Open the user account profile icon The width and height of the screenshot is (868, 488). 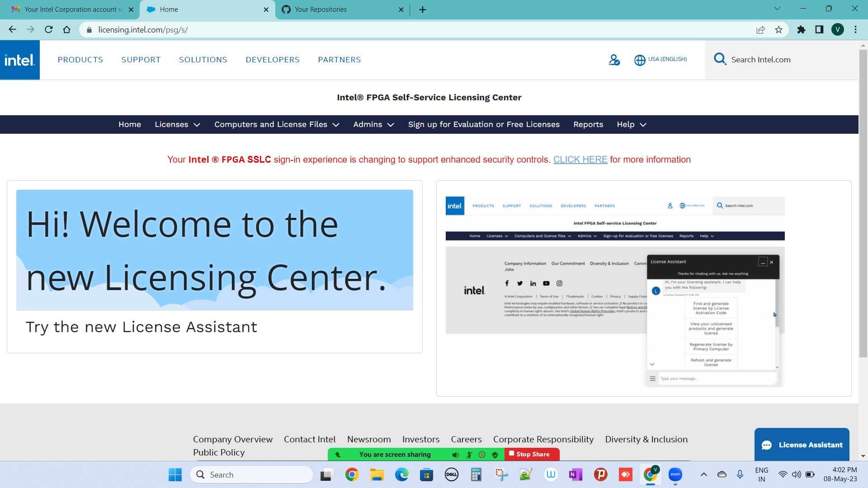[614, 60]
